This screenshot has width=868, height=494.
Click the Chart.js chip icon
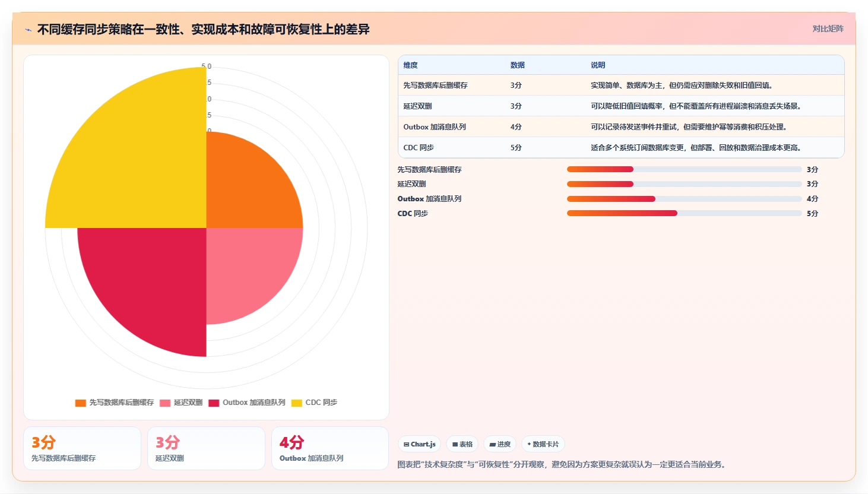406,444
